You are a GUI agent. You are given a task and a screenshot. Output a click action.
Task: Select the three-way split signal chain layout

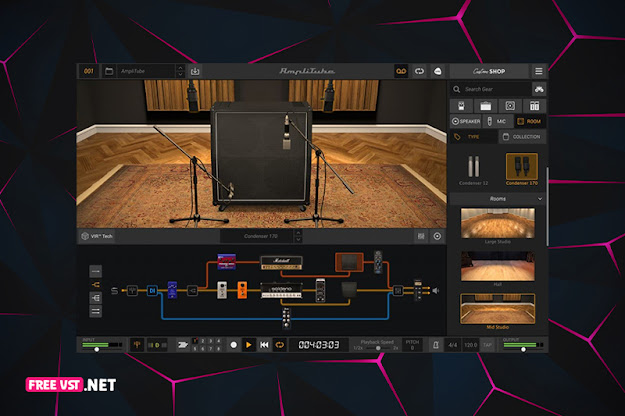point(96,298)
